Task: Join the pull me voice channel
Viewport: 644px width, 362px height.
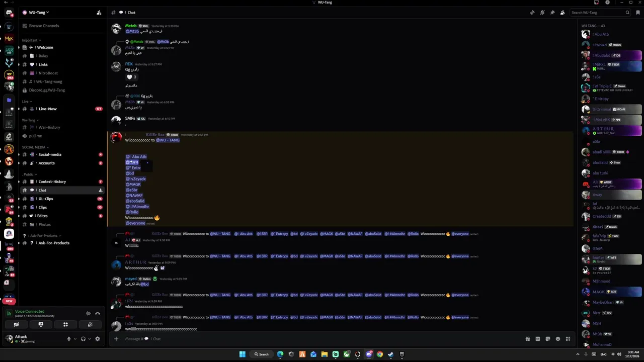Action: [x=62, y=136]
